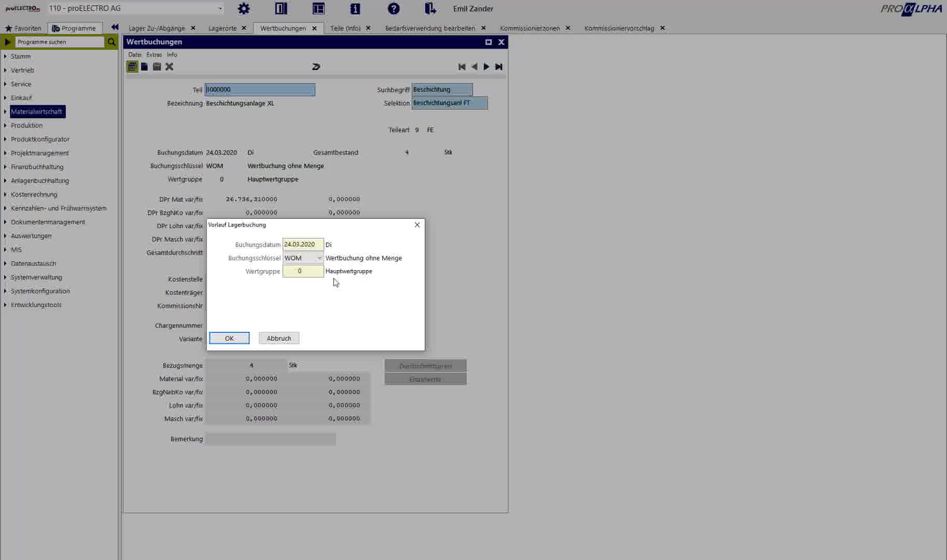Select Service in the program tree

tap(21, 84)
